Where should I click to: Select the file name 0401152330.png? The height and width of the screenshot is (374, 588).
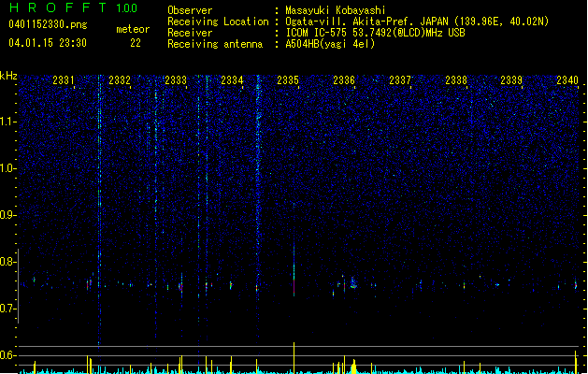click(48, 25)
